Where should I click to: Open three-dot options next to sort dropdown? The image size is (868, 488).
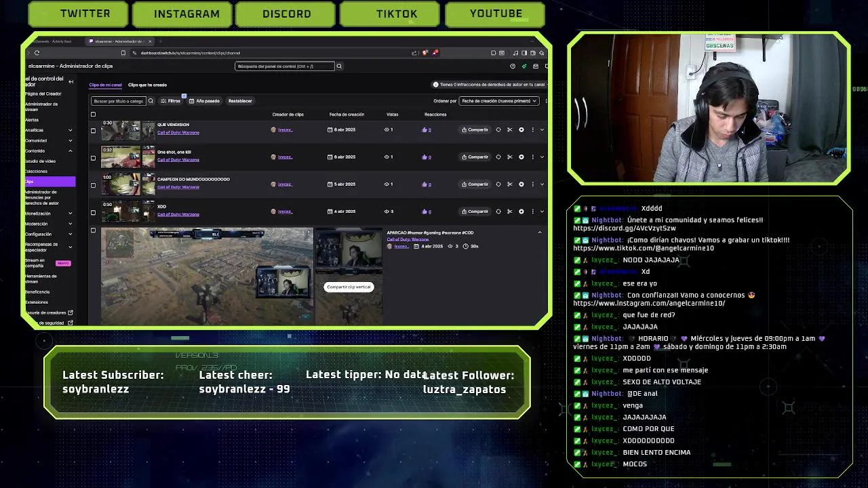(545, 101)
